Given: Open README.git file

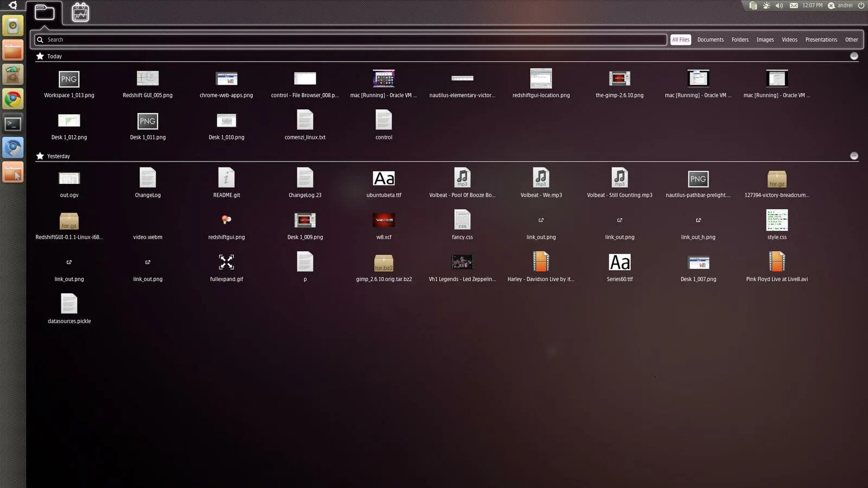Looking at the screenshot, I should pos(226,183).
